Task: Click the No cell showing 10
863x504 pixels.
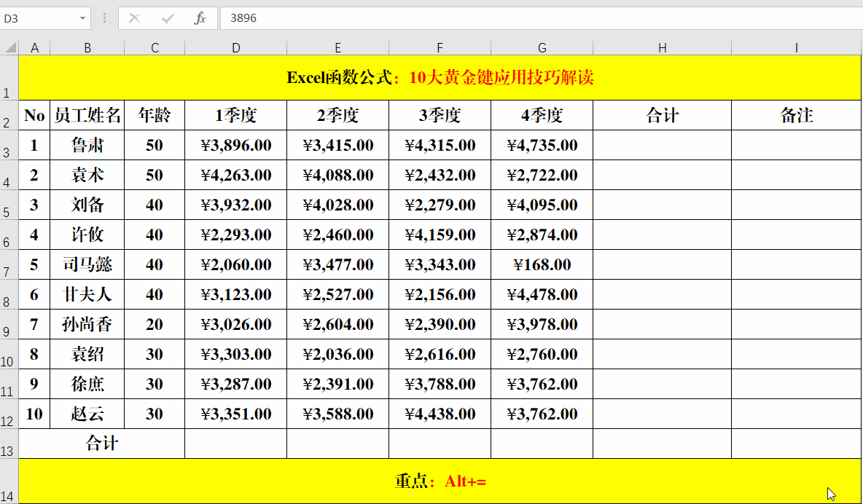Action: (35, 414)
